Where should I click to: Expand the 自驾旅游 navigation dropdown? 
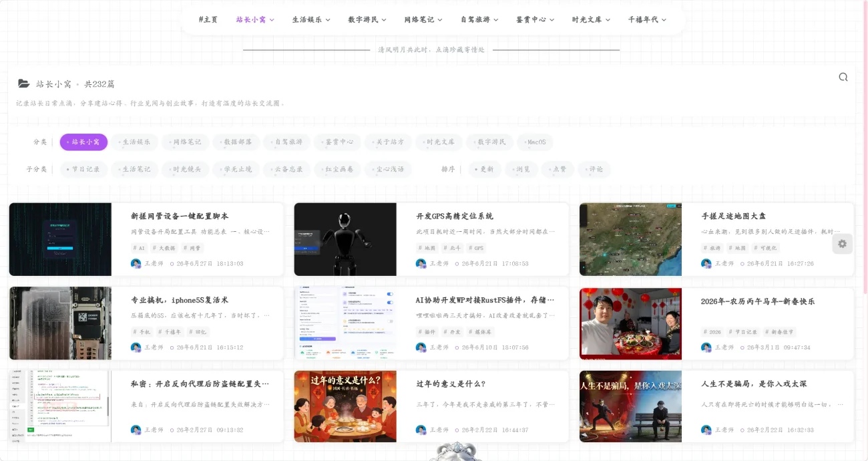(479, 20)
